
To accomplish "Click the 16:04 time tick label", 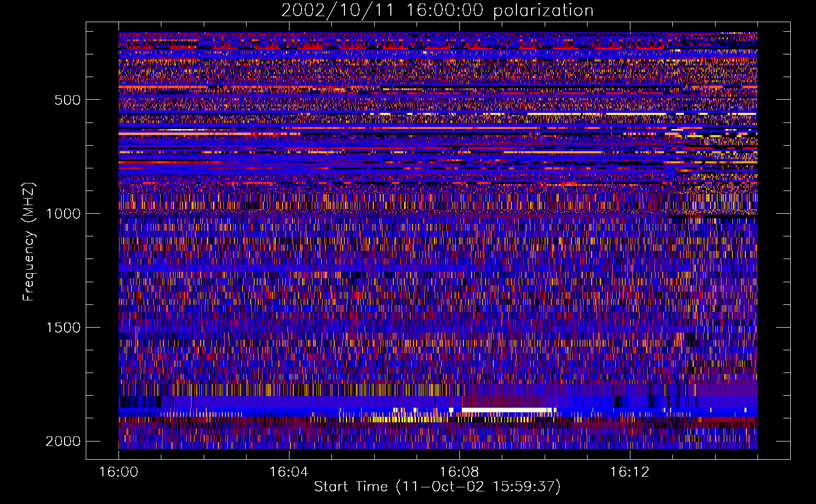I will point(289,472).
